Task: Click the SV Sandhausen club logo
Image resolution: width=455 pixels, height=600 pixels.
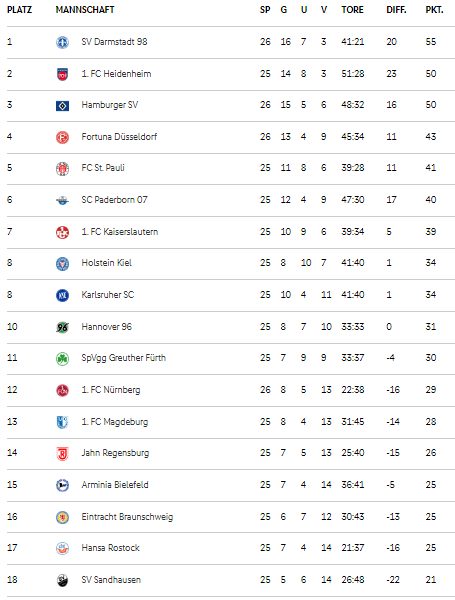Action: 62,580
